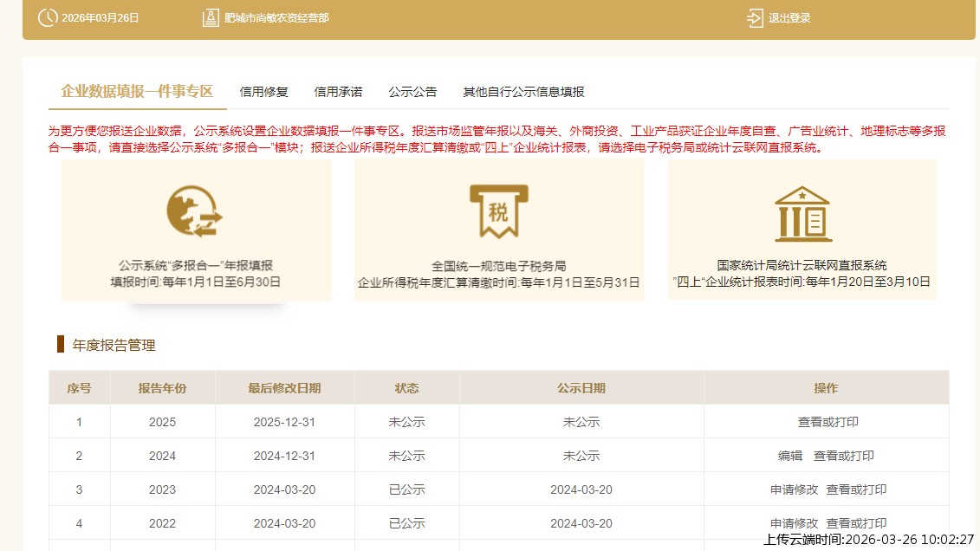Select the 企业数据填报一件事专区 tab

[137, 91]
